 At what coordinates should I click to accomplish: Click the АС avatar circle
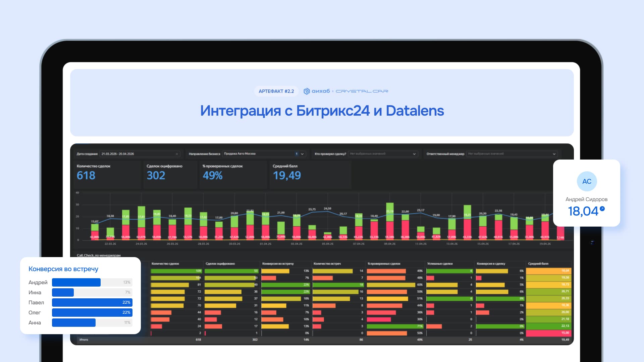[x=587, y=181]
